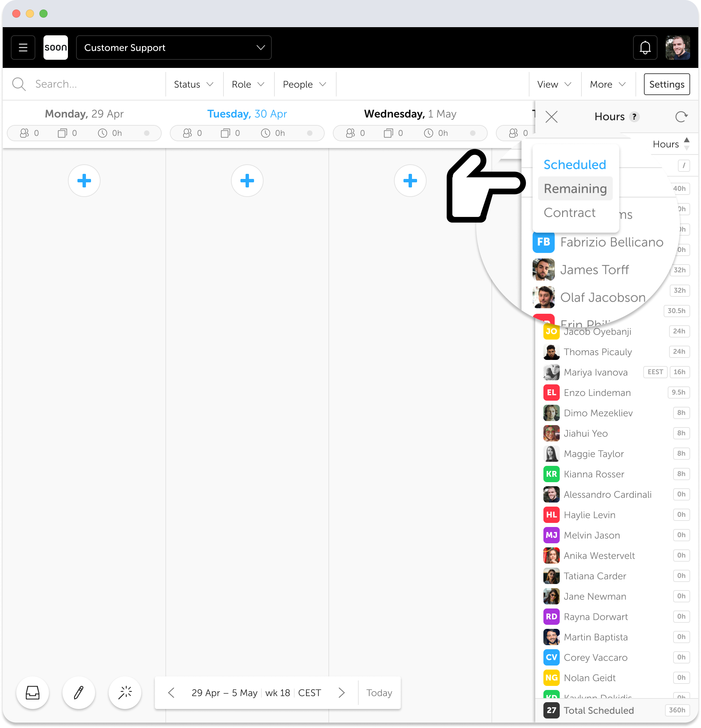Choose Contract in hours menu
The width and height of the screenshot is (701, 728).
tap(570, 213)
